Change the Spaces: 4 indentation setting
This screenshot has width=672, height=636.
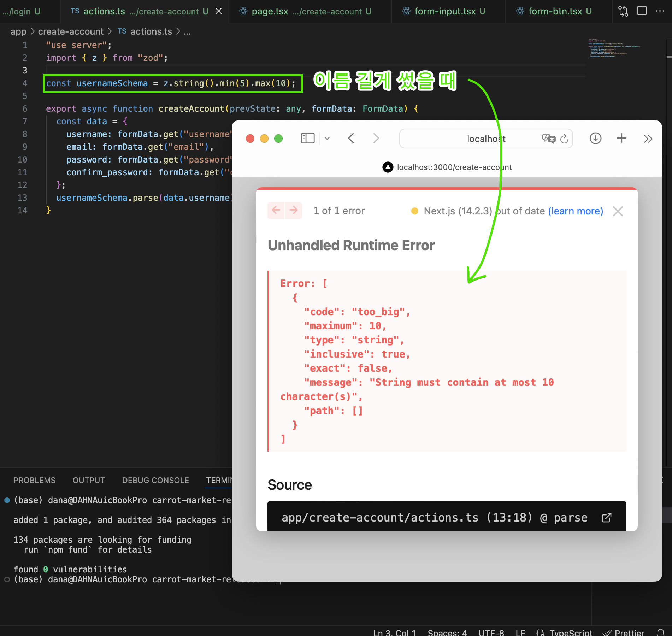(x=447, y=632)
